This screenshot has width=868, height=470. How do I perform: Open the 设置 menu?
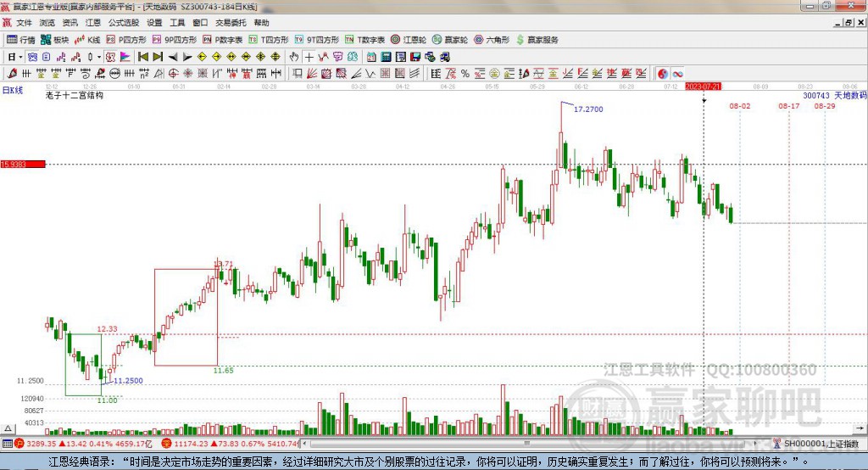(x=154, y=23)
